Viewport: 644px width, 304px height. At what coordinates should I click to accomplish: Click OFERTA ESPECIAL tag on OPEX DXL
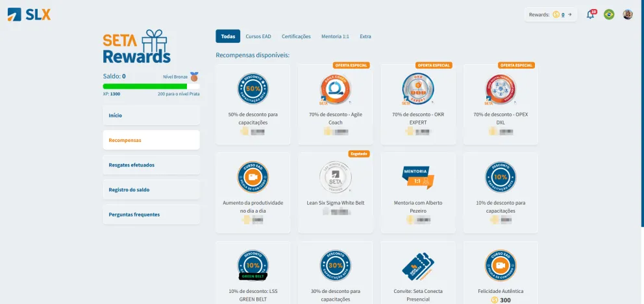(516, 65)
